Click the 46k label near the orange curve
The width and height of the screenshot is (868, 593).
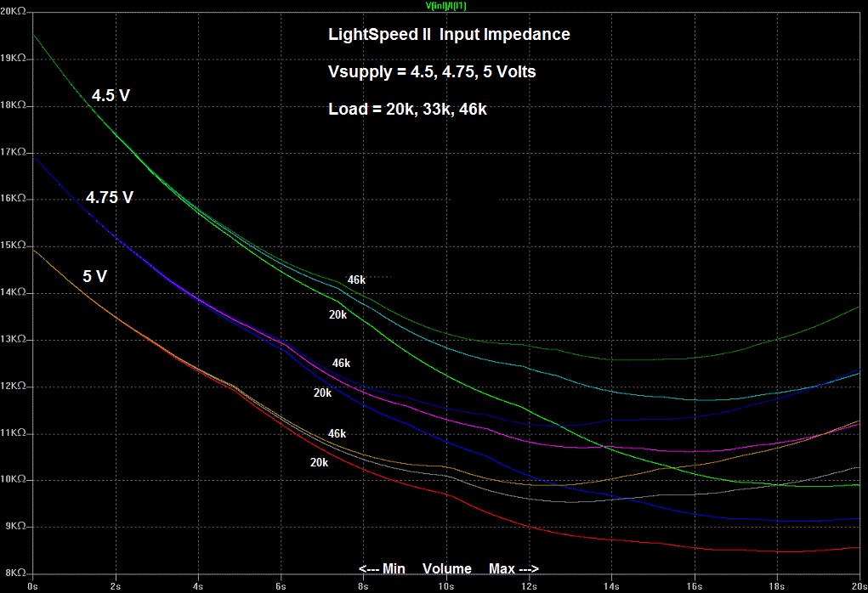tap(338, 433)
